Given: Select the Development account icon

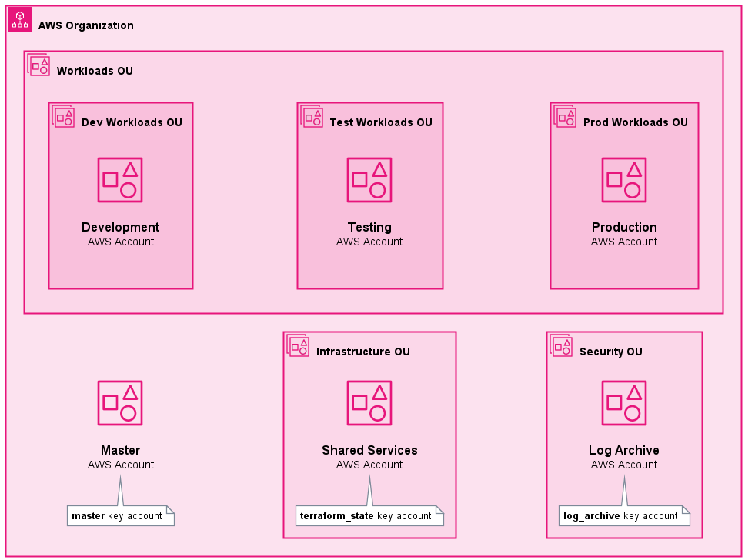Looking at the screenshot, I should coord(120,180).
